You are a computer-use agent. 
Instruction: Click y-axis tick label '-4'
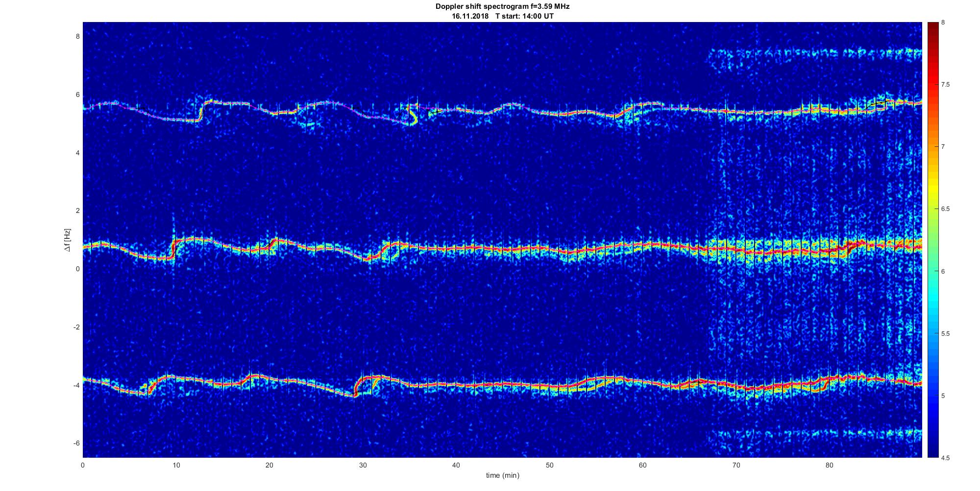point(76,385)
